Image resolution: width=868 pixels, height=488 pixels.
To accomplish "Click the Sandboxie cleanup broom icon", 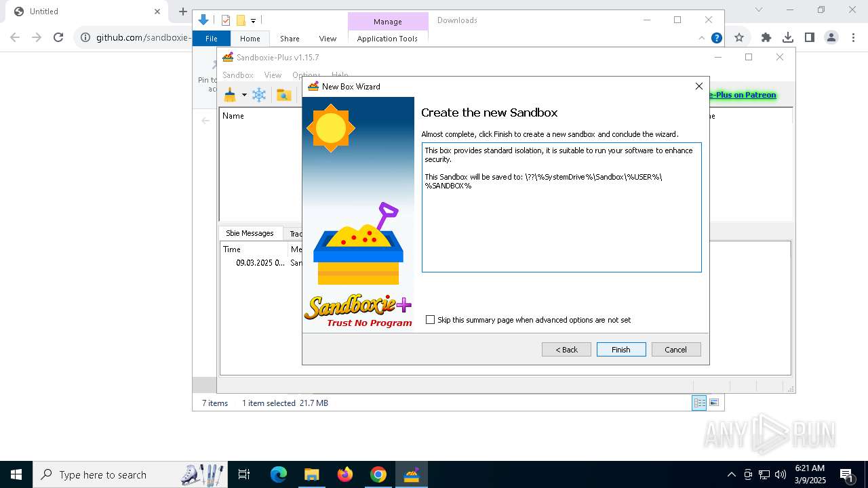I will click(x=230, y=95).
